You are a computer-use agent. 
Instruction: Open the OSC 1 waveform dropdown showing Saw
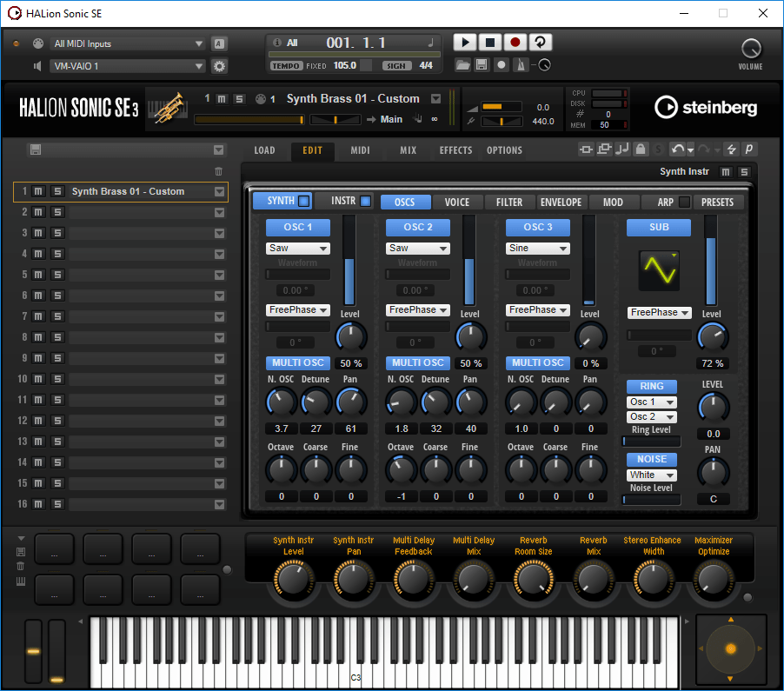click(x=298, y=247)
